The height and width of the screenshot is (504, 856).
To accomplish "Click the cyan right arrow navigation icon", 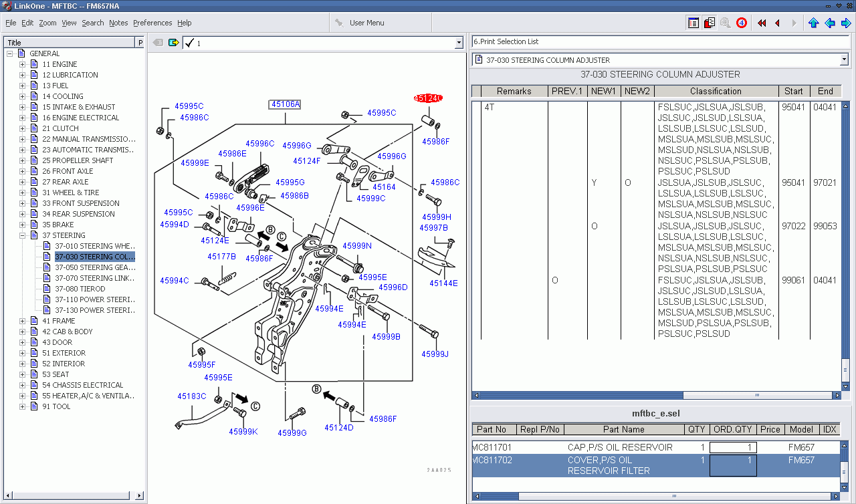I will click(846, 23).
